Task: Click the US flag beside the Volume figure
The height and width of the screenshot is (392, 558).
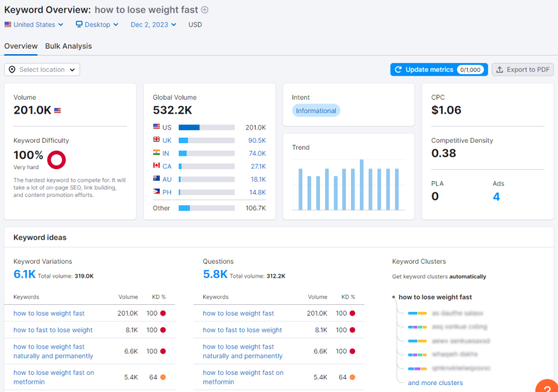Action: tap(57, 110)
